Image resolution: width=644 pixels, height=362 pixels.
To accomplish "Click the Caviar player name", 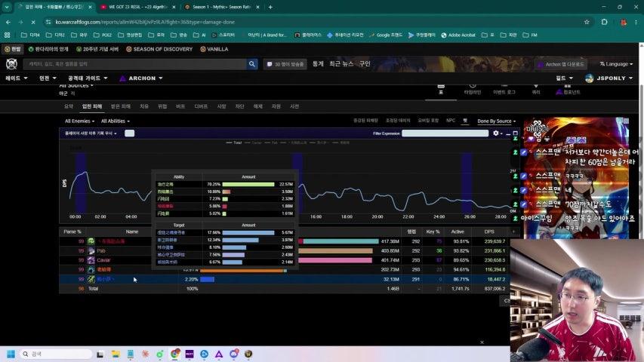I will (103, 260).
